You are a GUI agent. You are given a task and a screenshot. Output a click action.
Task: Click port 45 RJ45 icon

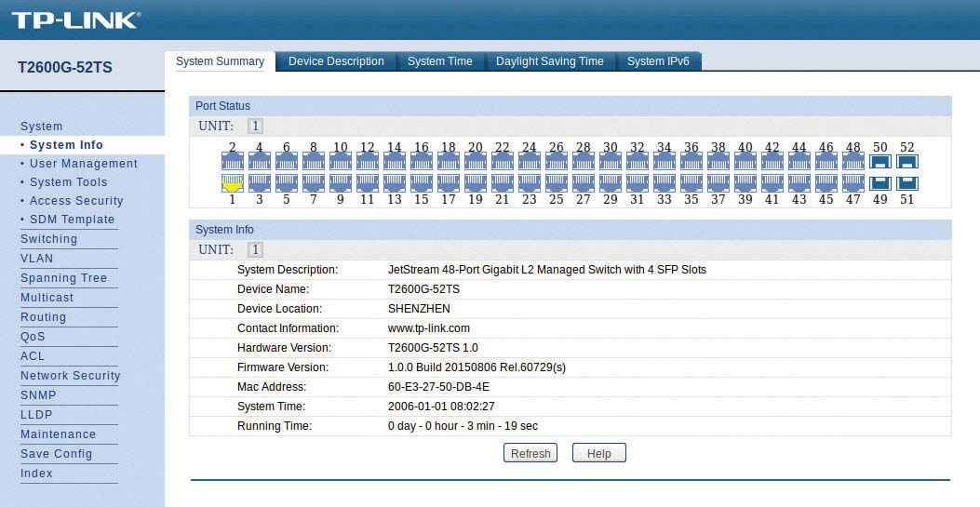click(826, 183)
